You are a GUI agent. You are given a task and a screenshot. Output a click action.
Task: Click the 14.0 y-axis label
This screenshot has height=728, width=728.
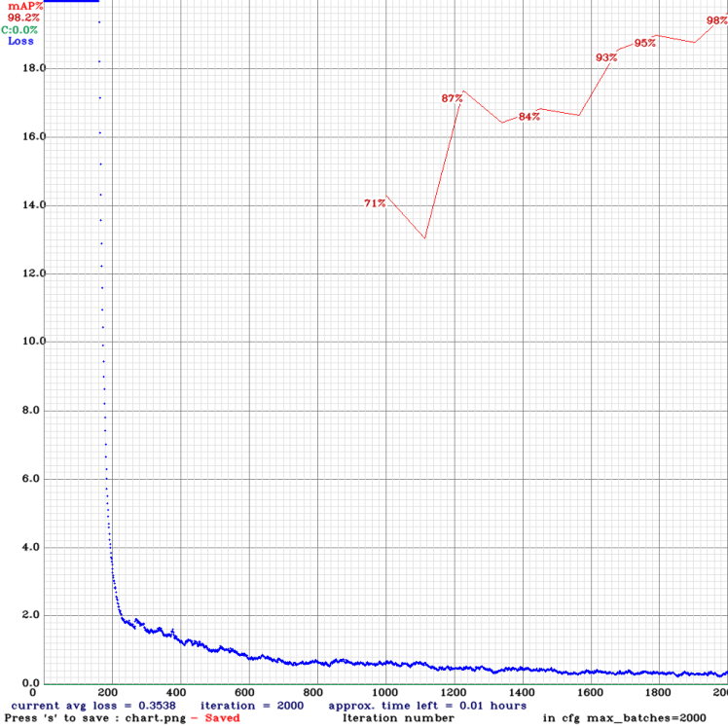tap(34, 204)
